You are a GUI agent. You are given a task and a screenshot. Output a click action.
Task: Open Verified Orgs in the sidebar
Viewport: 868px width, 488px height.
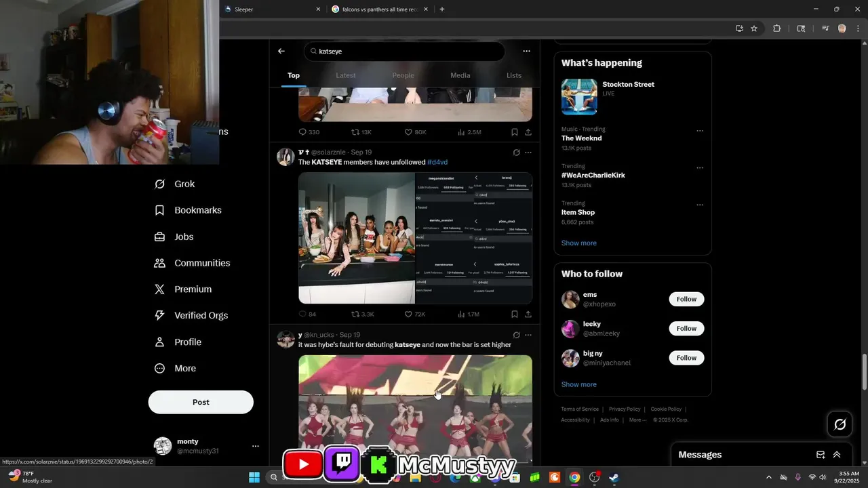(x=191, y=315)
